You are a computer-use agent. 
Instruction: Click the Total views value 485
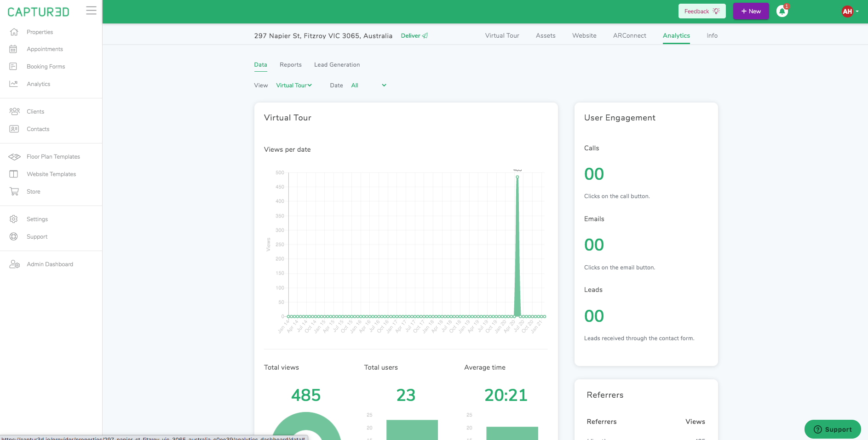pyautogui.click(x=306, y=395)
